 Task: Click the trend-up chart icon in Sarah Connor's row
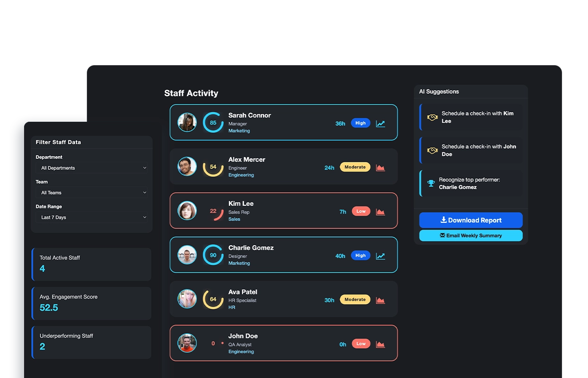point(380,124)
